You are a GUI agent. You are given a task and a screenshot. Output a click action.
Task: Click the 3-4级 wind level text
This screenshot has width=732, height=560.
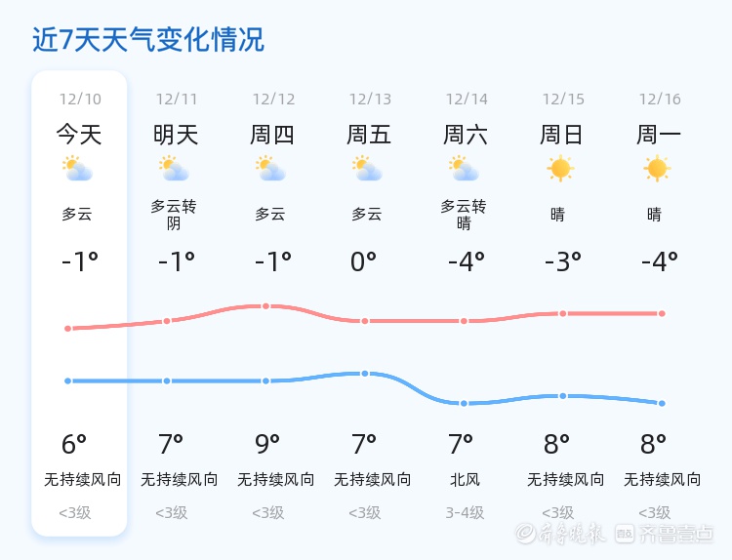(466, 512)
